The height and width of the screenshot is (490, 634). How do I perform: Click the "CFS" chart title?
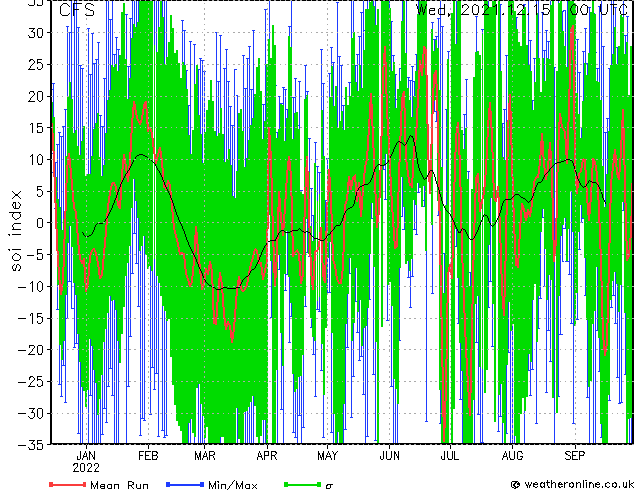click(77, 10)
